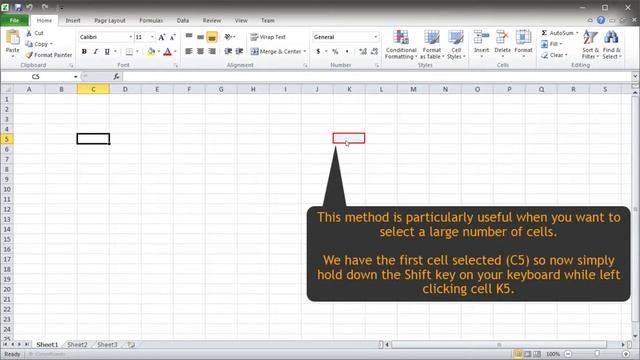Toggle Align Text Left

pyautogui.click(x=189, y=51)
